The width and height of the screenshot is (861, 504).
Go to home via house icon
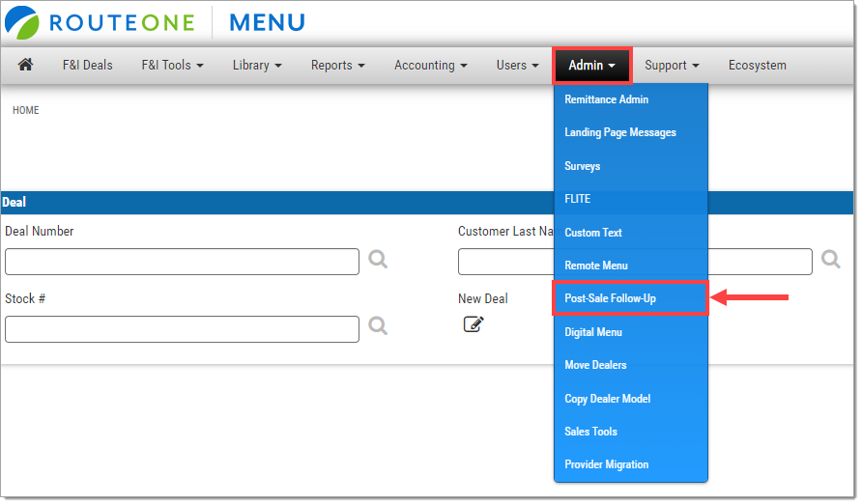click(x=25, y=65)
